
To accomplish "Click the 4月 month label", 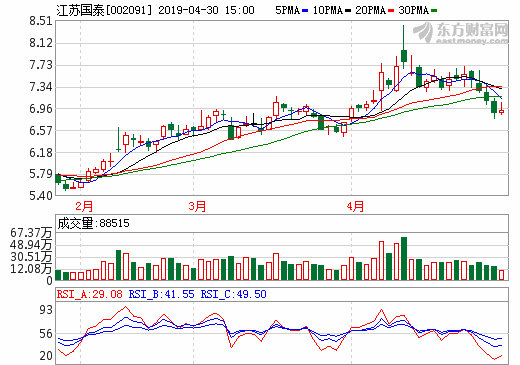I will [x=355, y=206].
